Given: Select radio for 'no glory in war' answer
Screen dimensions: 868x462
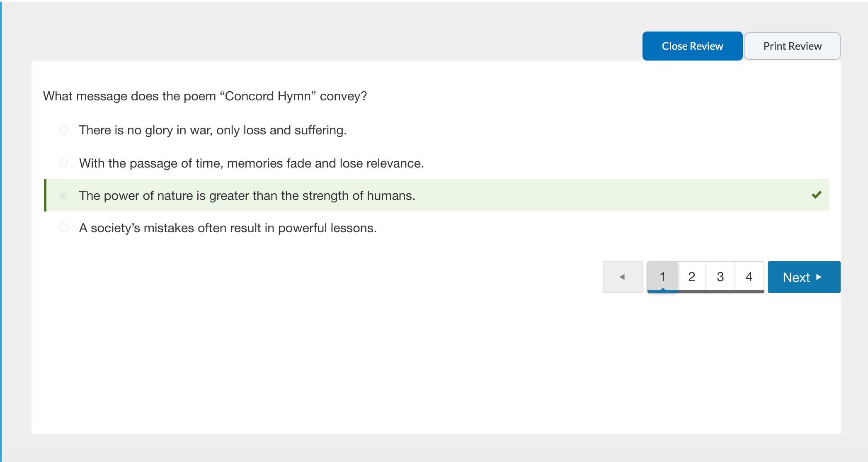Looking at the screenshot, I should pos(63,130).
